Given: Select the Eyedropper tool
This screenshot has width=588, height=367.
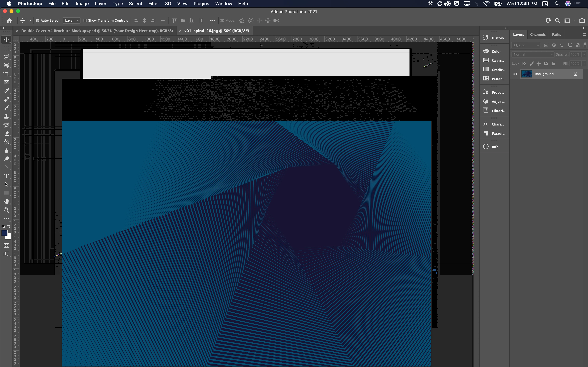Looking at the screenshot, I should point(7,91).
